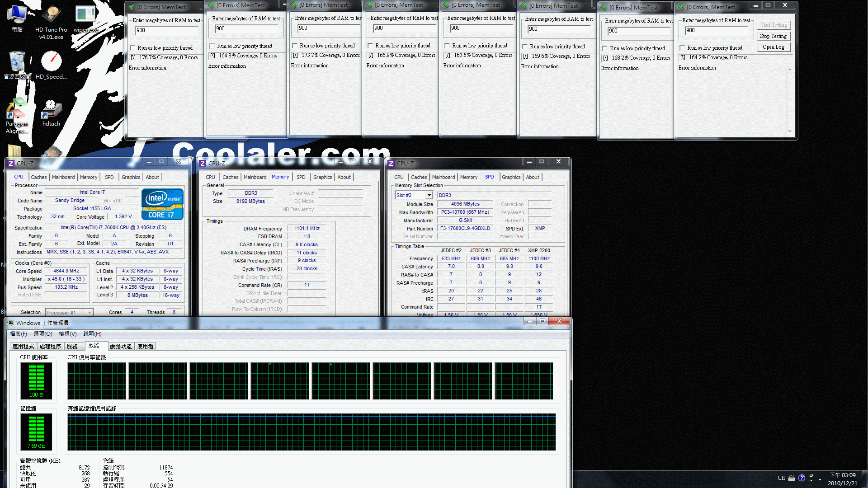Viewport: 868px width, 488px height.
Task: Toggle low priority thread in first MemTest
Action: (x=132, y=48)
